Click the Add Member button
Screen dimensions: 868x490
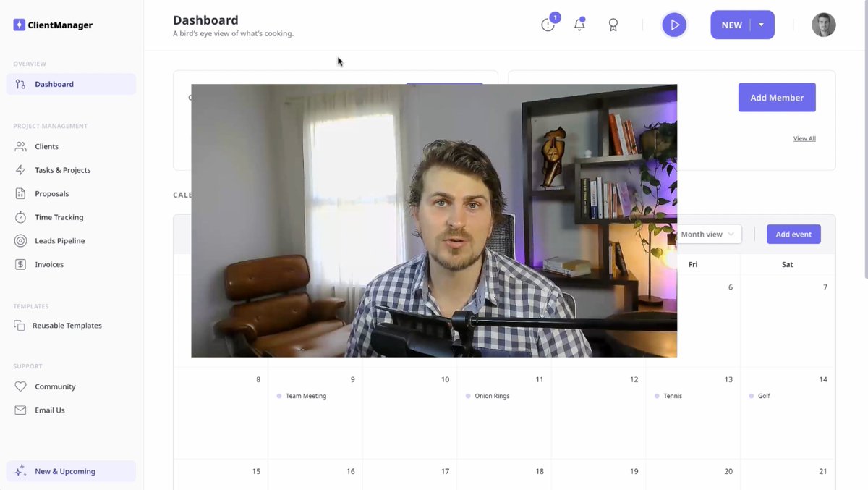[777, 97]
